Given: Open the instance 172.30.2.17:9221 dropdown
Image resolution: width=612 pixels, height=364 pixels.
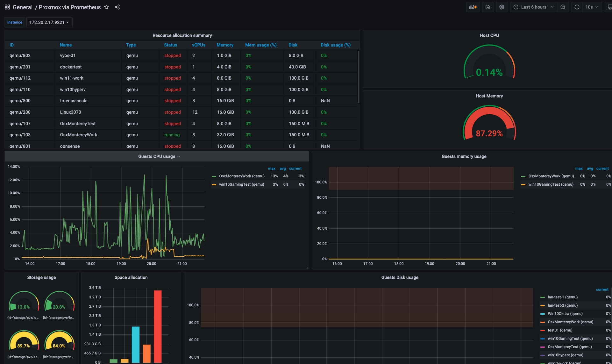Looking at the screenshot, I should click(x=49, y=22).
